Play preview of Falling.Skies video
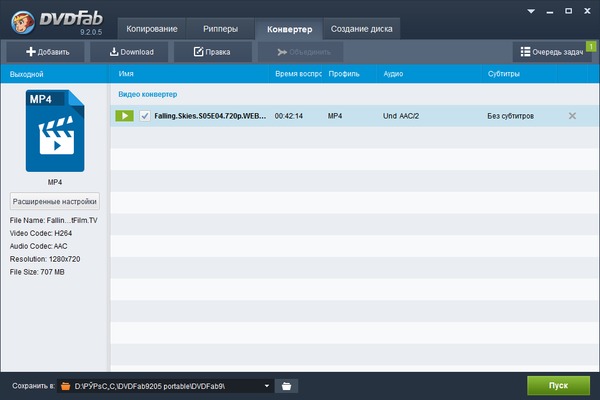 coord(124,116)
